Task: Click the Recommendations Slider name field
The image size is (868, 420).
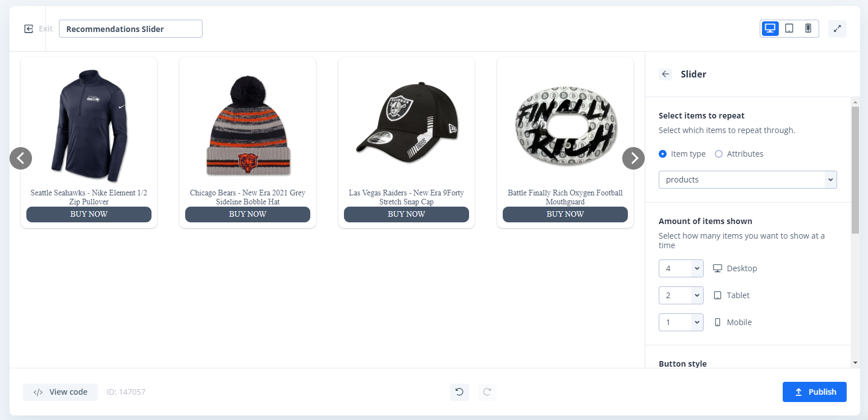Action: 131,29
